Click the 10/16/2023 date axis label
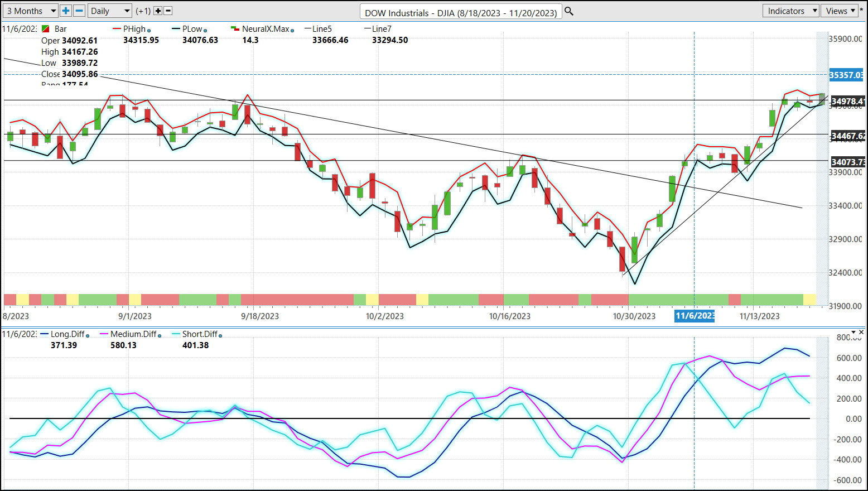 [x=510, y=316]
